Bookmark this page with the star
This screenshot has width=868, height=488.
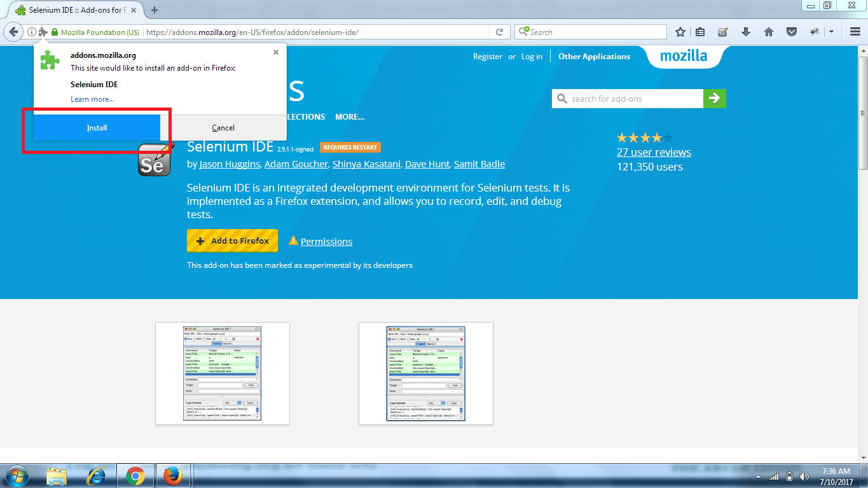[680, 32]
